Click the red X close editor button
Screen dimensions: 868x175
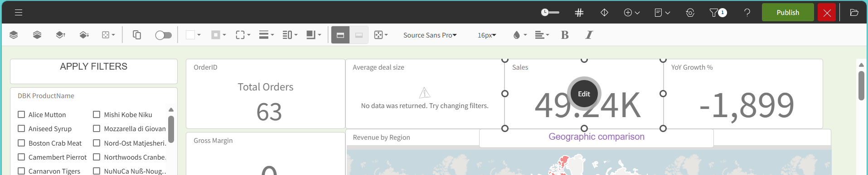click(x=827, y=13)
